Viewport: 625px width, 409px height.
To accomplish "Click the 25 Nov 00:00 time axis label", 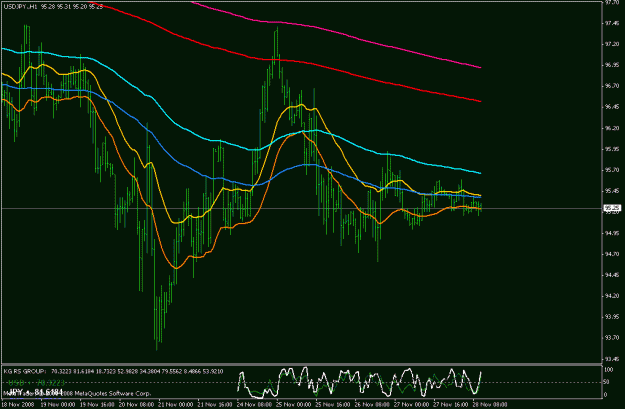I will pyautogui.click(x=294, y=404).
